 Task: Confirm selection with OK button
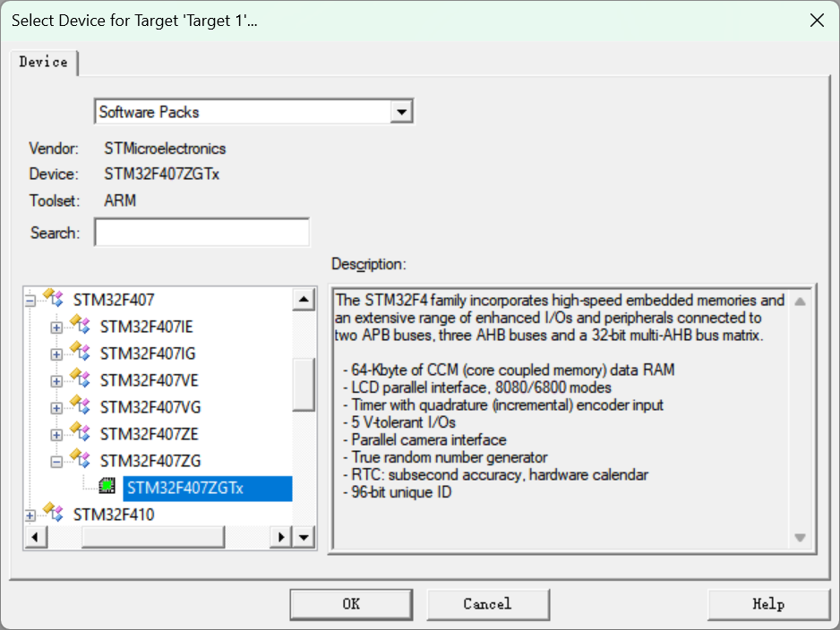pyautogui.click(x=351, y=604)
